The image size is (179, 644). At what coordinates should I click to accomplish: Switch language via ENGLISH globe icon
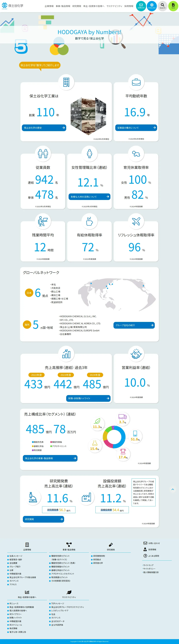152,6
